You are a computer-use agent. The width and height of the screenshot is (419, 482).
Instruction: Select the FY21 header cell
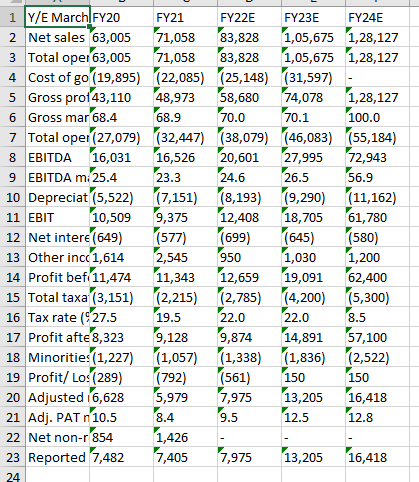tap(185, 17)
